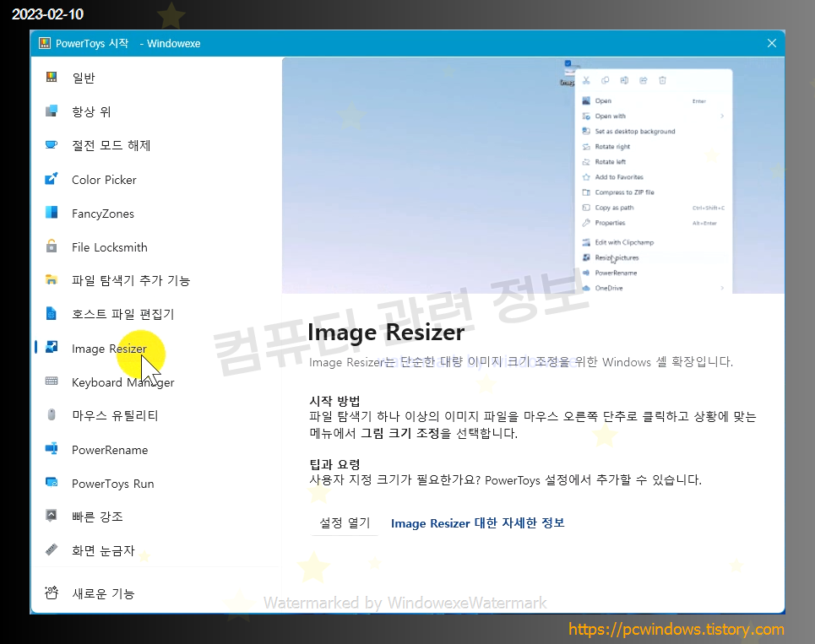Click the PowerToys Run icon

point(51,483)
